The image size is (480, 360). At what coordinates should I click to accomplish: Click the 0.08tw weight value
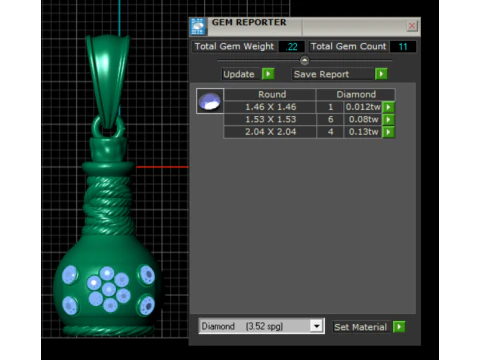click(363, 119)
